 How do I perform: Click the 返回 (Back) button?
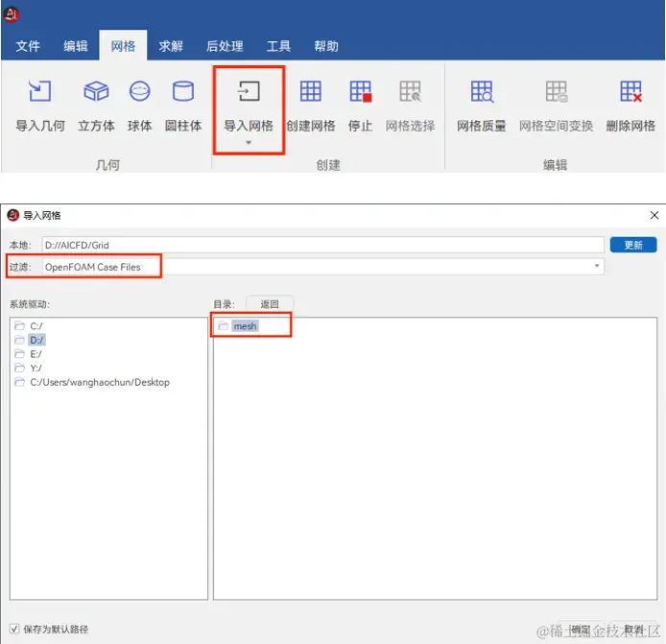270,304
